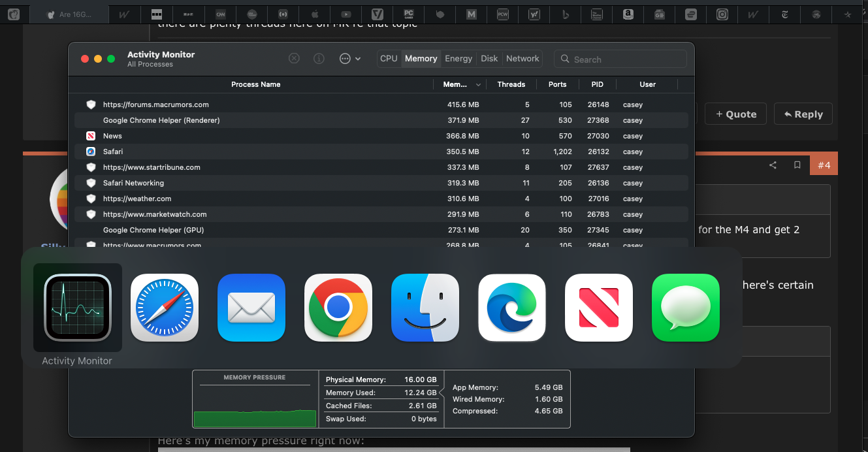Image resolution: width=868 pixels, height=452 pixels.
Task: Select the https://www.marketwatch.com process row
Action: (381, 214)
